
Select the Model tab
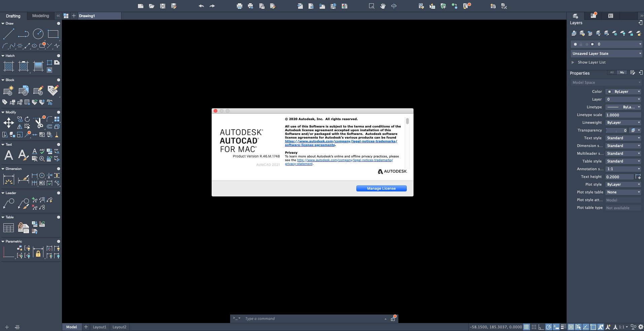tap(71, 327)
